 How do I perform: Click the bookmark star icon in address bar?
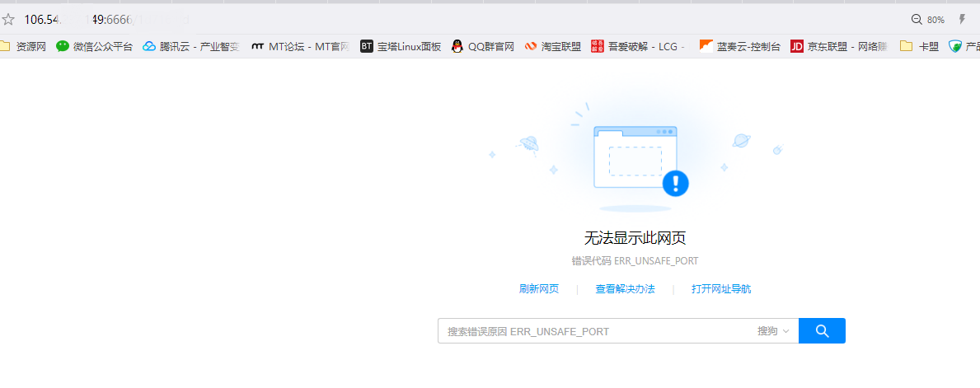tap(7, 20)
